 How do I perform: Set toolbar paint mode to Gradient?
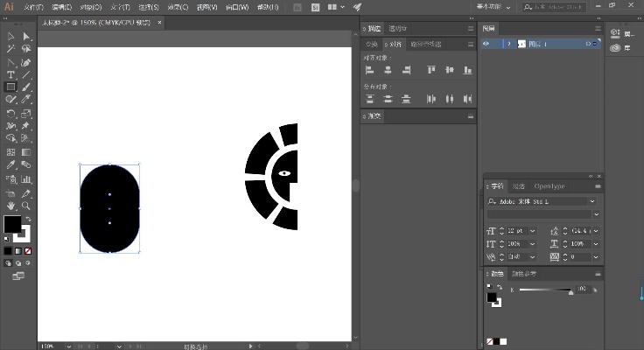point(18,251)
